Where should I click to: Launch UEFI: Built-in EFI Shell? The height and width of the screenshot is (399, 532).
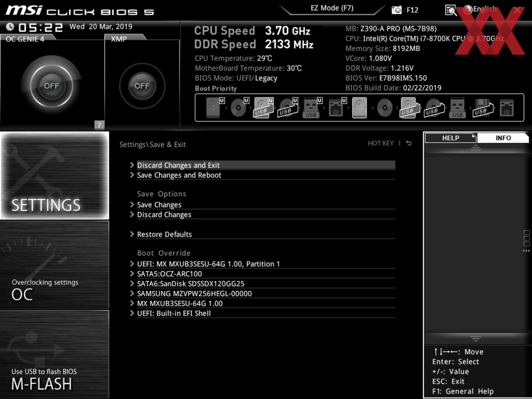point(262,313)
